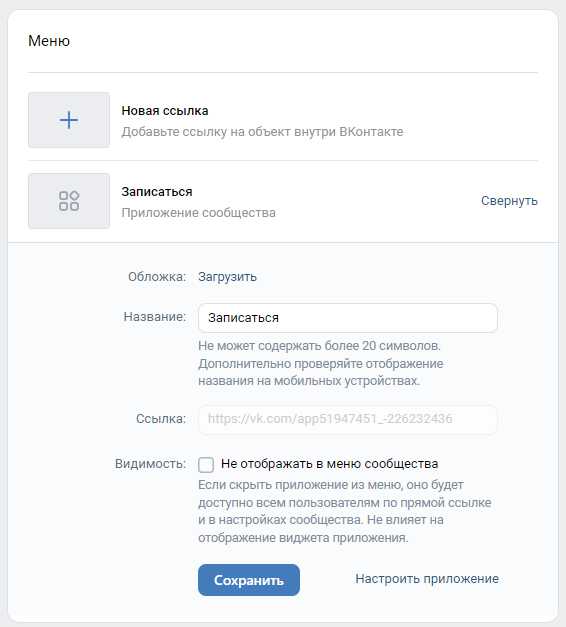This screenshot has height=627, width=566.
Task: Click the Меню section heading
Action: pyautogui.click(x=49, y=41)
